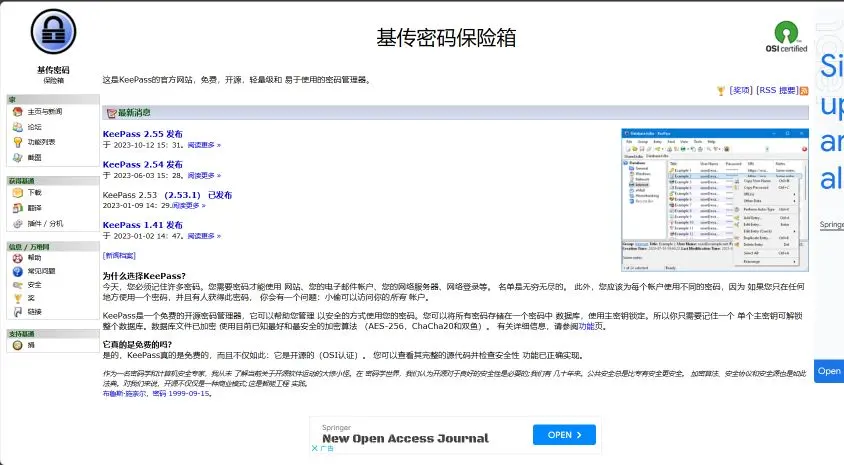Screen dimensions: 844x465
Task: Click the RSS feed orange icon
Action: [804, 91]
